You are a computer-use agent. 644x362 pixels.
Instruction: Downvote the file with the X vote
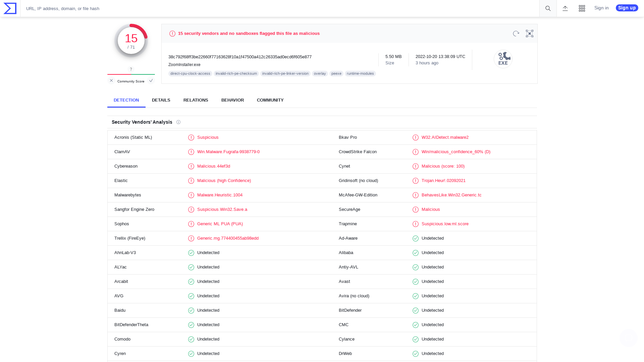tap(111, 80)
